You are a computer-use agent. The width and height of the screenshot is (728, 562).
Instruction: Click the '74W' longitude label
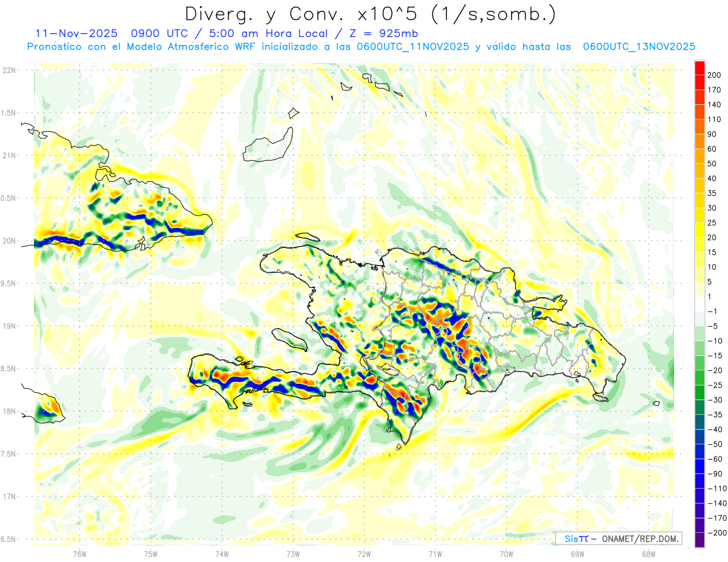click(x=221, y=554)
